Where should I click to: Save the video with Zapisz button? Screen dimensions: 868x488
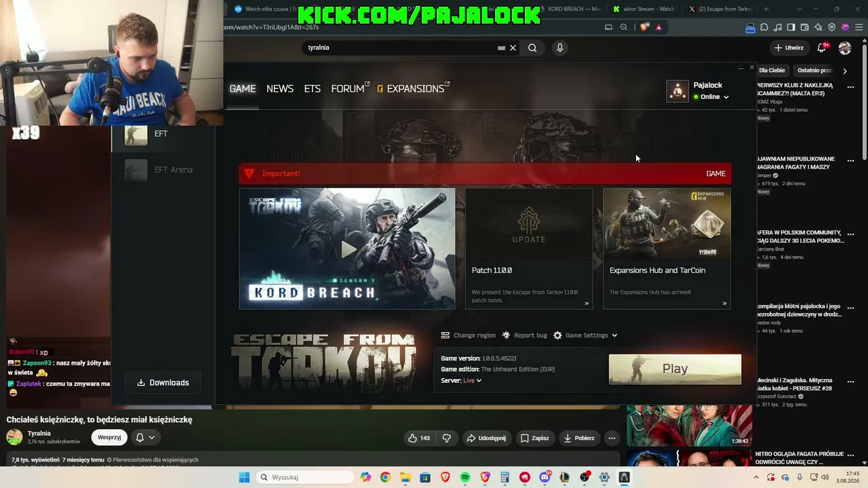(534, 438)
